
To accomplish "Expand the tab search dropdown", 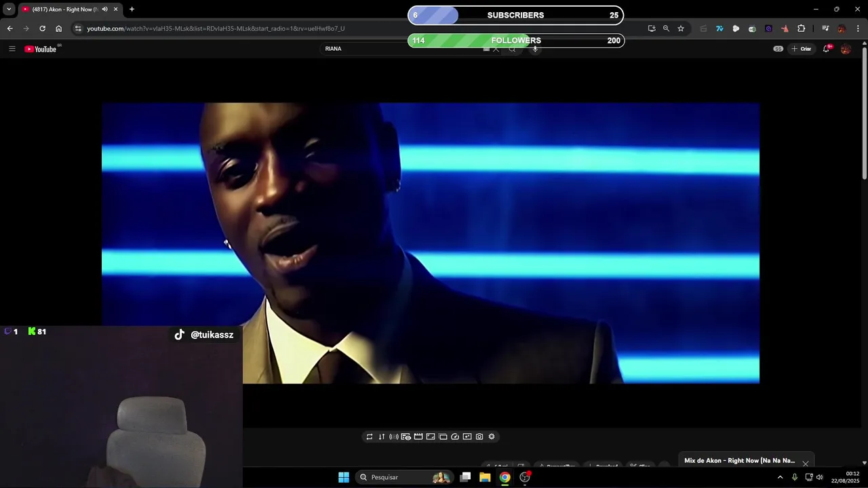I will tap(9, 9).
